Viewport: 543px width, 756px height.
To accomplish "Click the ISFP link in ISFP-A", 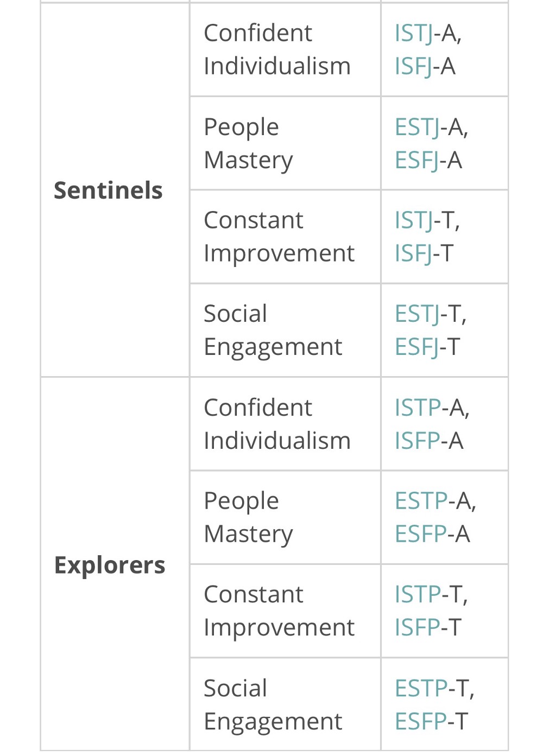I will coord(417,441).
